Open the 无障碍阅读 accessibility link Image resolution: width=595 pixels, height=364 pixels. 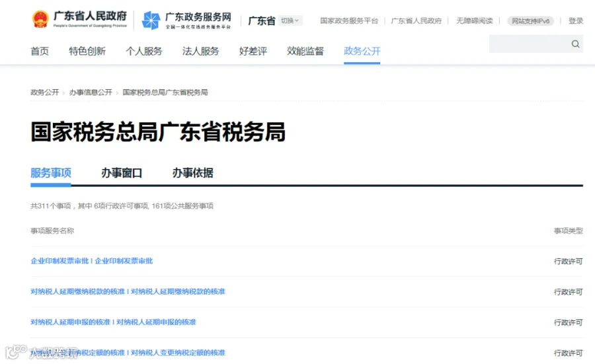pos(474,21)
